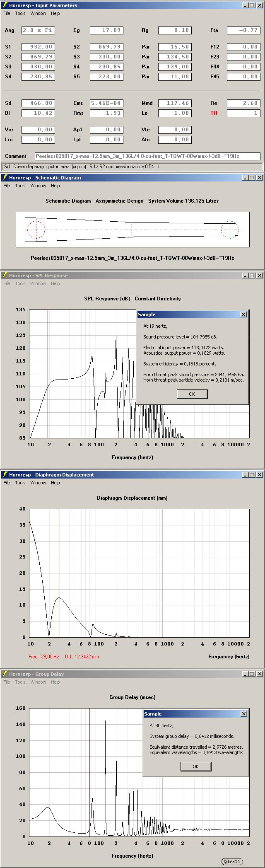The width and height of the screenshot is (265, 868).
Task: Click the 'Freq : 28,00 Hz' readout
Action: (x=44, y=657)
